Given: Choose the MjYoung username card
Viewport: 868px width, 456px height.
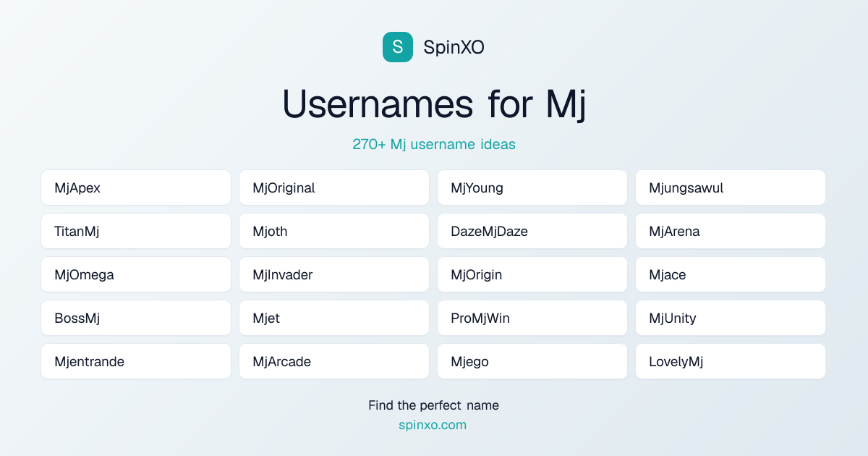Looking at the screenshot, I should (x=532, y=187).
